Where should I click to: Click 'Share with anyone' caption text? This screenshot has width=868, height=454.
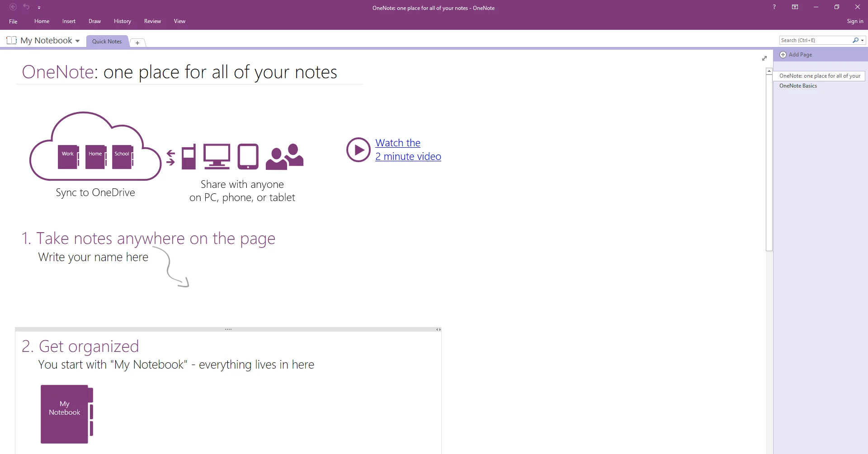[242, 184]
